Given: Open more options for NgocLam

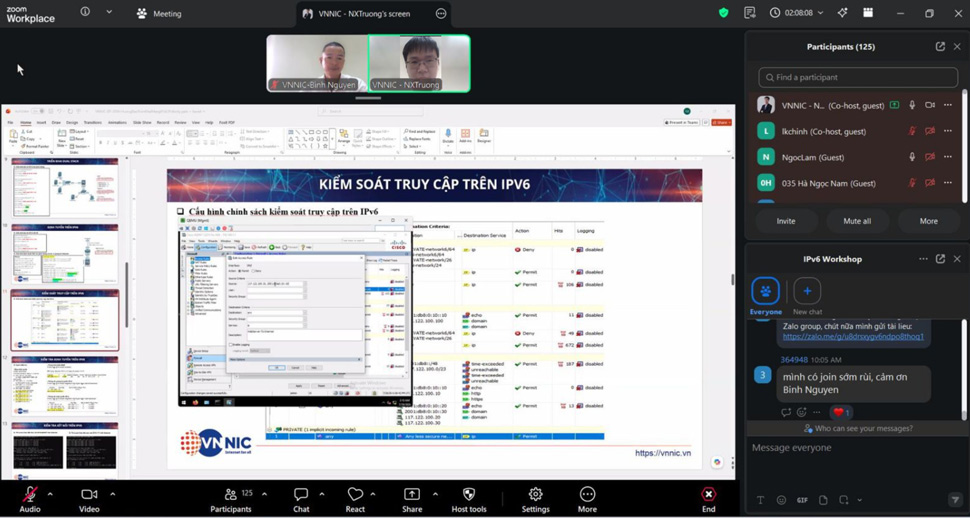Looking at the screenshot, I should tap(947, 157).
